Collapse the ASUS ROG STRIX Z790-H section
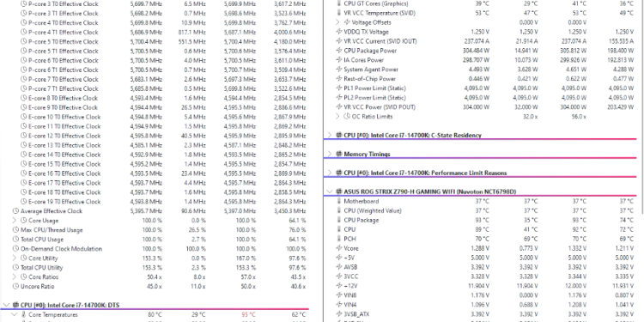This screenshot has height=322, width=644. (x=330, y=191)
